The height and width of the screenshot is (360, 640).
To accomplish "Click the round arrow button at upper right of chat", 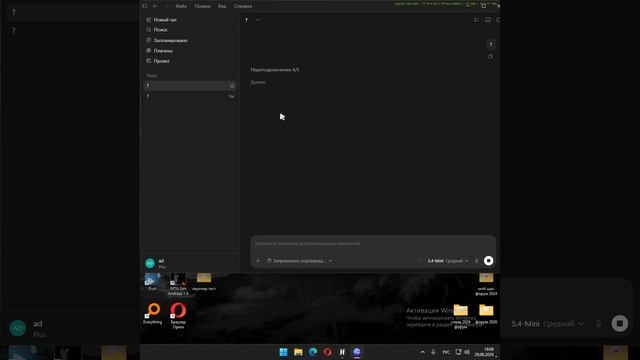I will pyautogui.click(x=491, y=44).
